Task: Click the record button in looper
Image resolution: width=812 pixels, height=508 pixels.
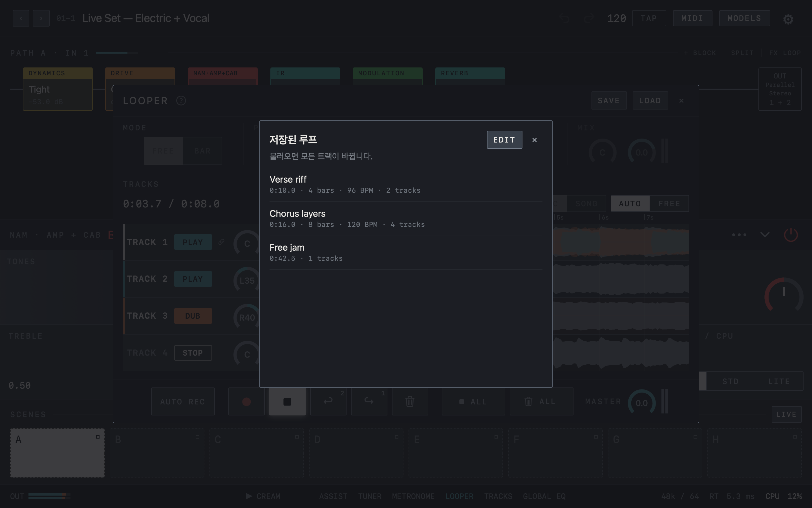Action: click(246, 402)
